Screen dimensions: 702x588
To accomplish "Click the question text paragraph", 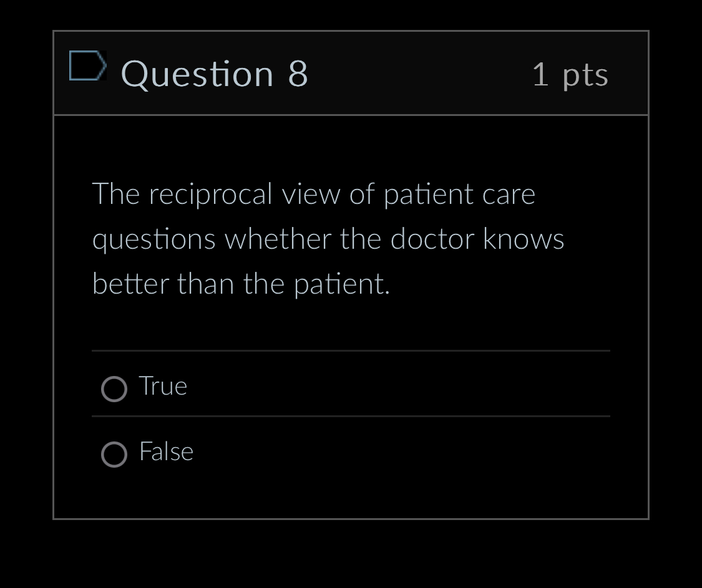I will pyautogui.click(x=328, y=238).
